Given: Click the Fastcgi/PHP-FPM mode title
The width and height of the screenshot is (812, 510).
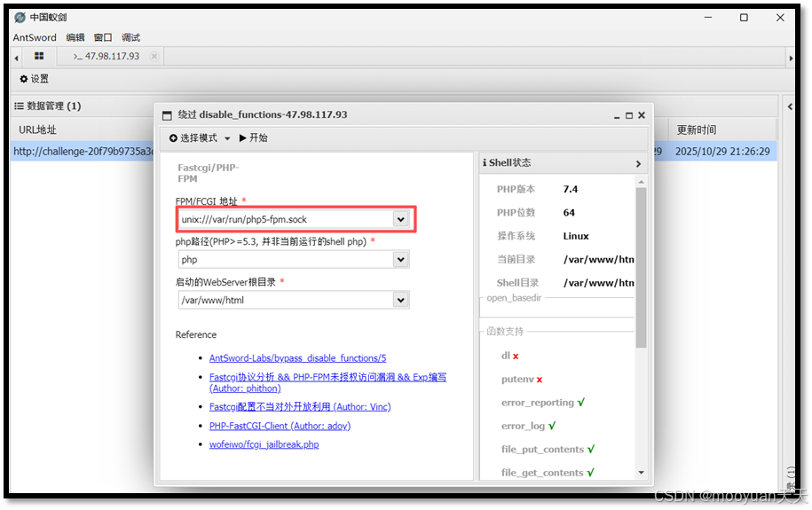Looking at the screenshot, I should 209,173.
